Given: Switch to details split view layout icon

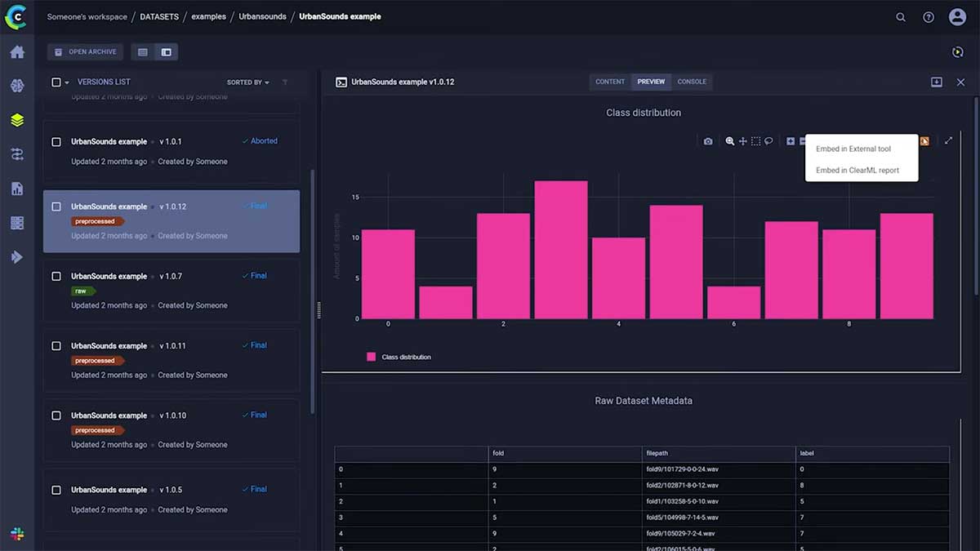Looking at the screenshot, I should [167, 52].
